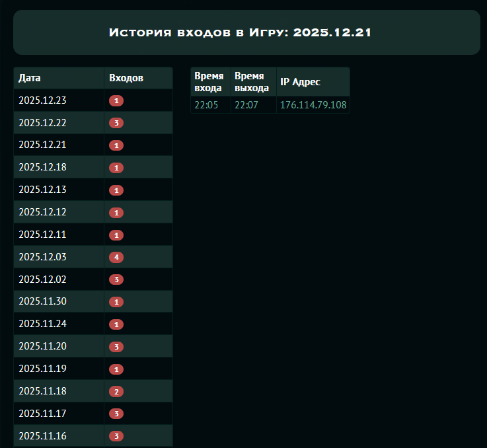This screenshot has width=487, height=448.
Task: Open the 2025.11.16 date entry
Action: 42,436
